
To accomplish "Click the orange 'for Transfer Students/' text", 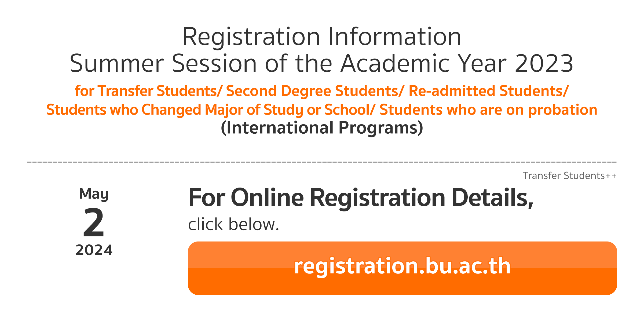I will (148, 91).
